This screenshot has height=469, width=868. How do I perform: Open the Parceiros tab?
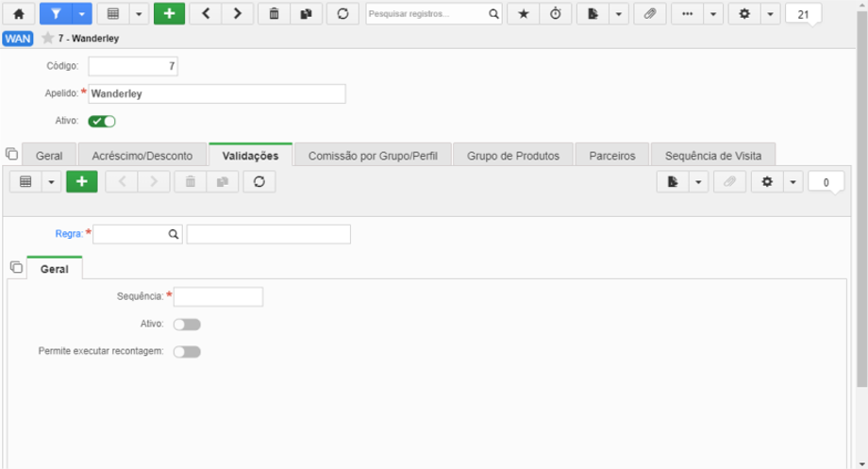coord(612,156)
